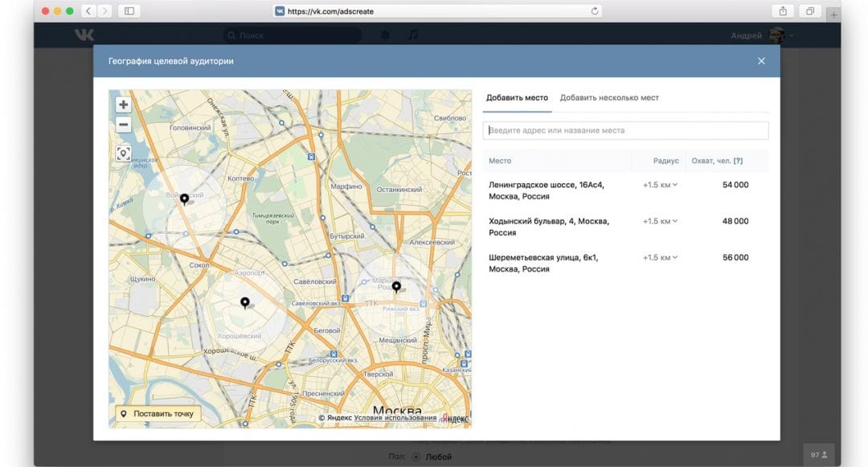Select Ленинградское шоссе, 16Ас4 place row
The image size is (868, 467).
point(625,190)
